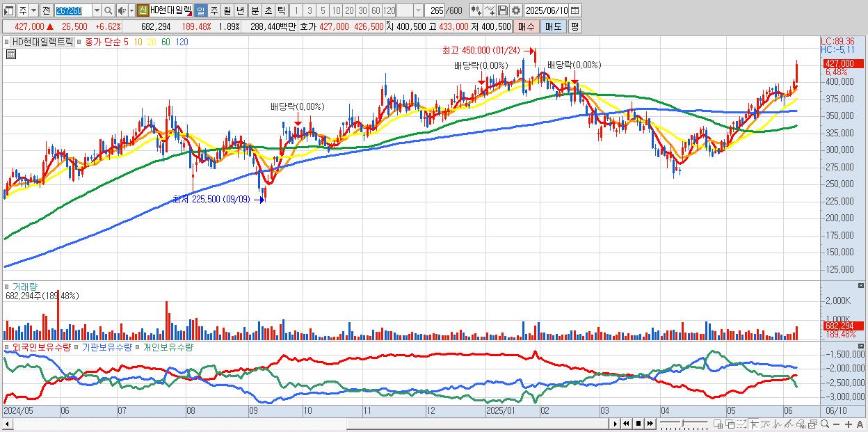Image resolution: width=868 pixels, height=432 pixels.
Task: Click the chart image capture icon
Action: point(813,424)
